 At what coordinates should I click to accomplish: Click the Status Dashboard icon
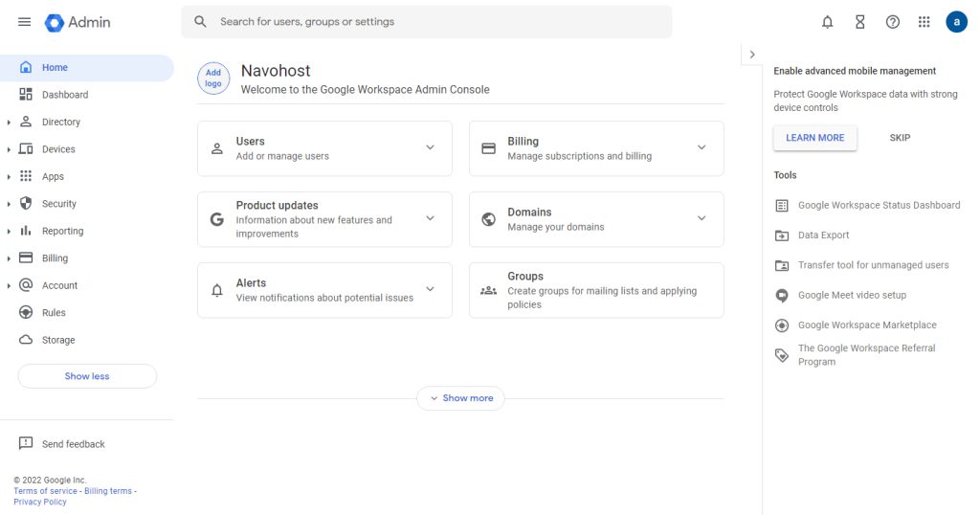tap(782, 206)
